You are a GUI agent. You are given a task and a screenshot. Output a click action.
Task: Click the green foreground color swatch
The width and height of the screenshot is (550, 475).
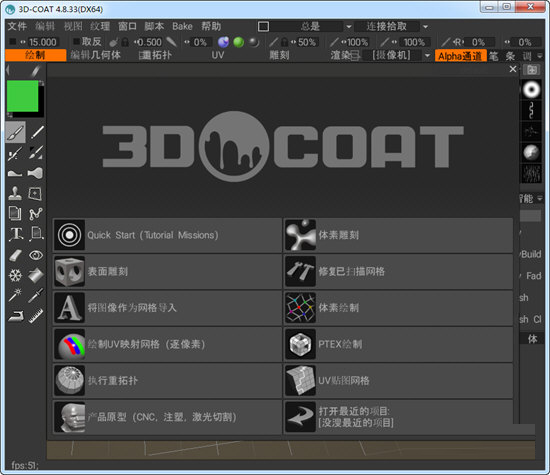click(x=22, y=96)
